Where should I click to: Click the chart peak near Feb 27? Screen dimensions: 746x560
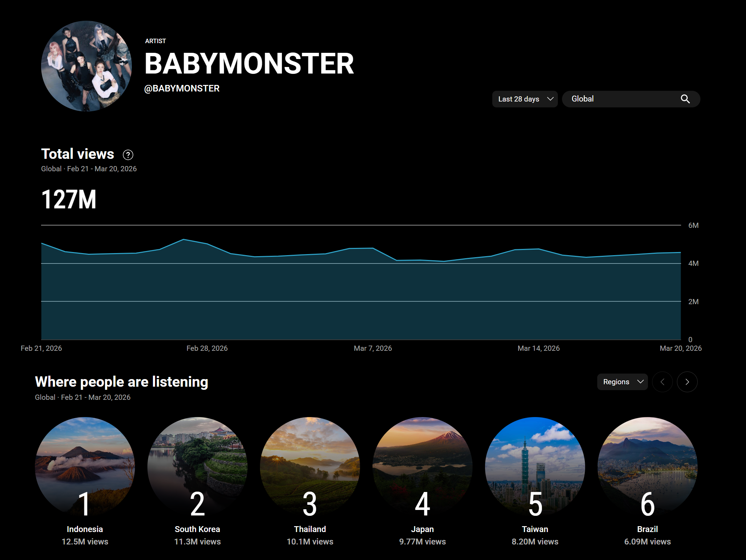click(184, 240)
